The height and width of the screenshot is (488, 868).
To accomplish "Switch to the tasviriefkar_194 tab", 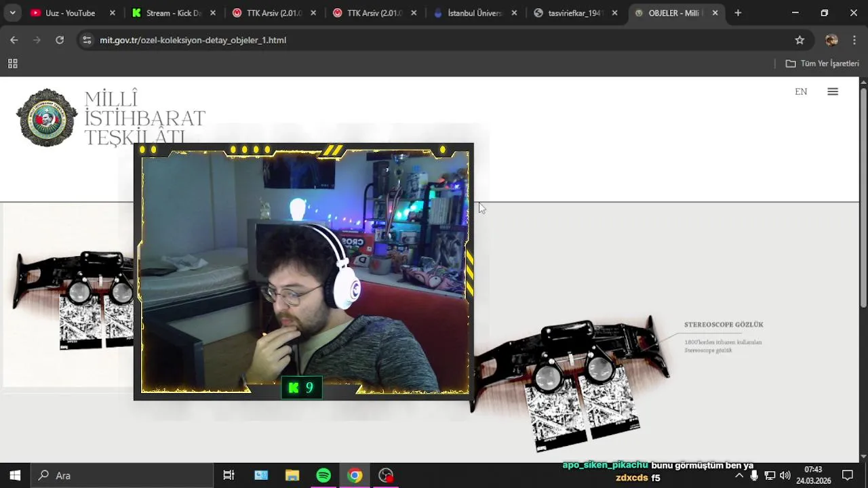I will coord(575,13).
